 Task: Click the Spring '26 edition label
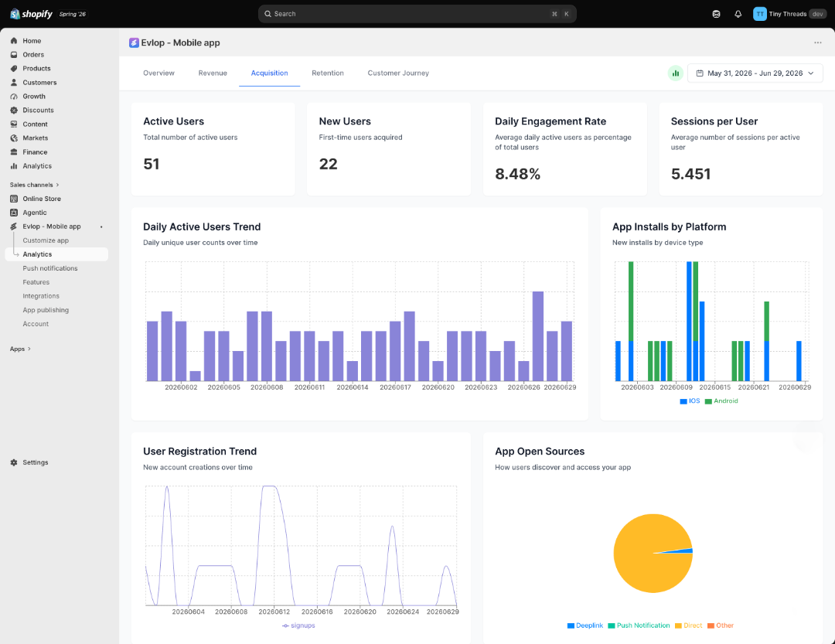[x=73, y=15]
